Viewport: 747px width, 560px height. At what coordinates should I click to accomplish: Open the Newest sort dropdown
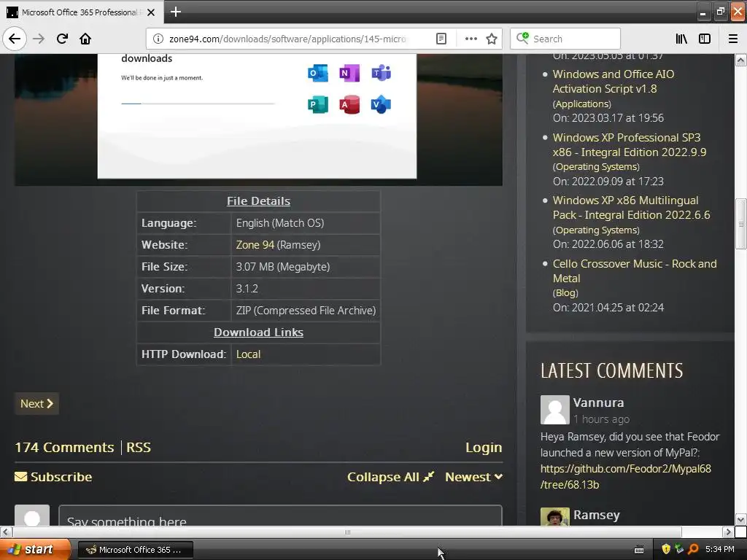pyautogui.click(x=473, y=477)
